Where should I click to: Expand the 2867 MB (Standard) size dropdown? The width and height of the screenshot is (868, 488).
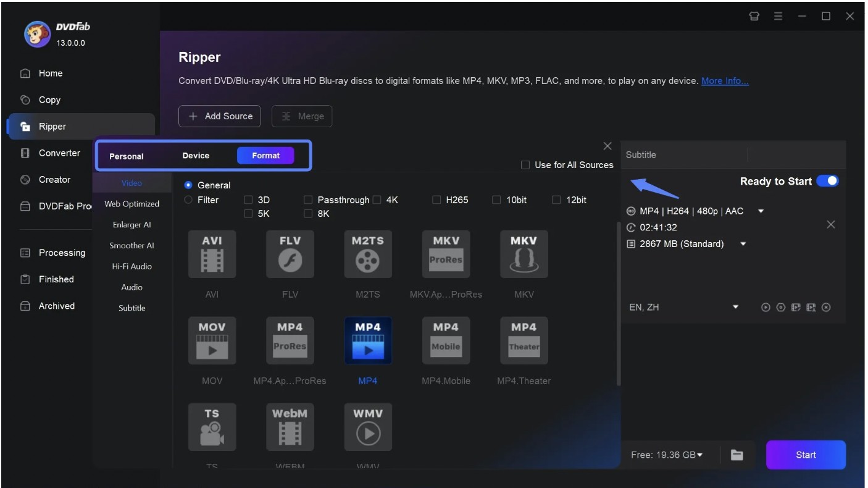tap(743, 244)
